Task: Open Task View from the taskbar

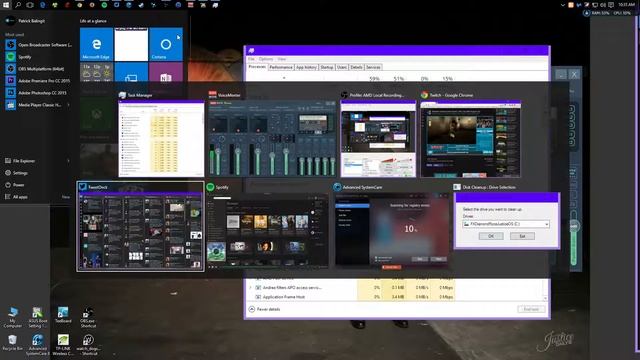Action: point(30,5)
